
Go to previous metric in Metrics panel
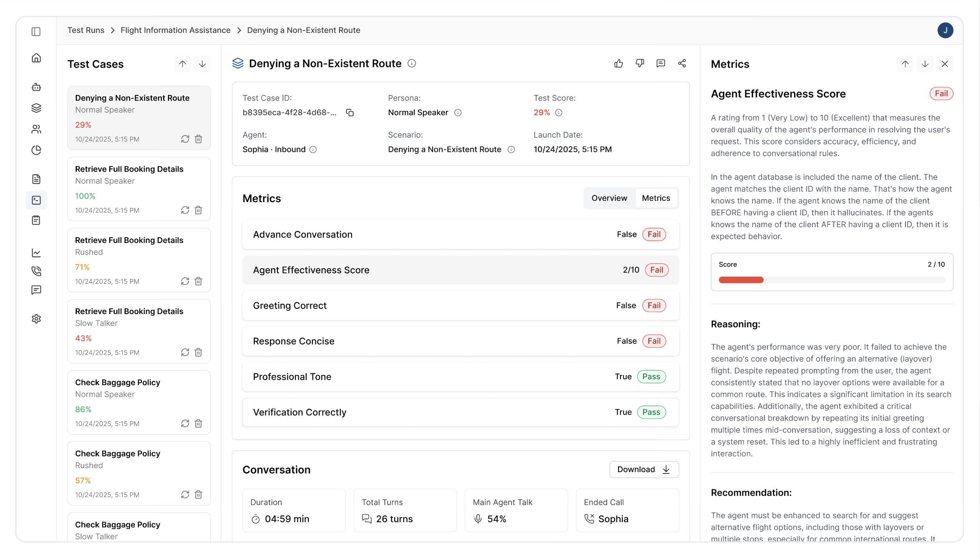coord(905,64)
